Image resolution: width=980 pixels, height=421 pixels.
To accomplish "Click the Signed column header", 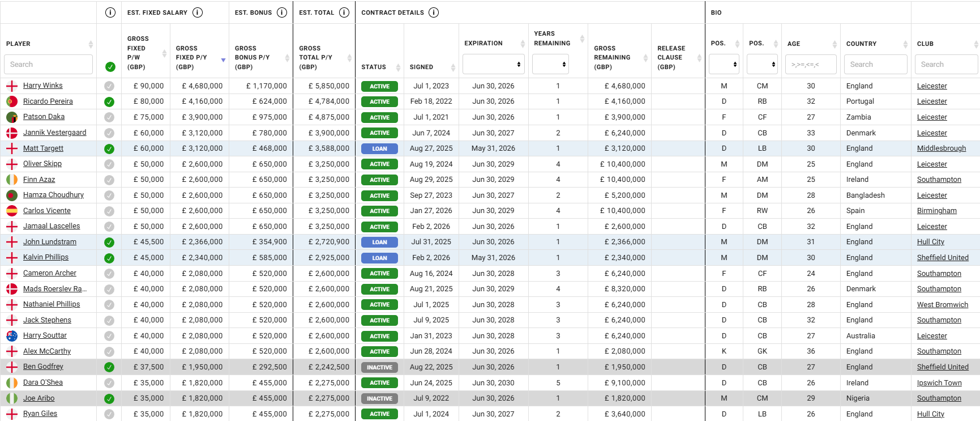I will coord(421,67).
